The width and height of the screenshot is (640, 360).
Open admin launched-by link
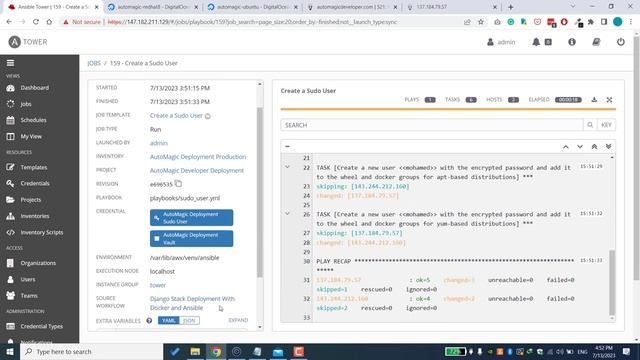click(159, 143)
